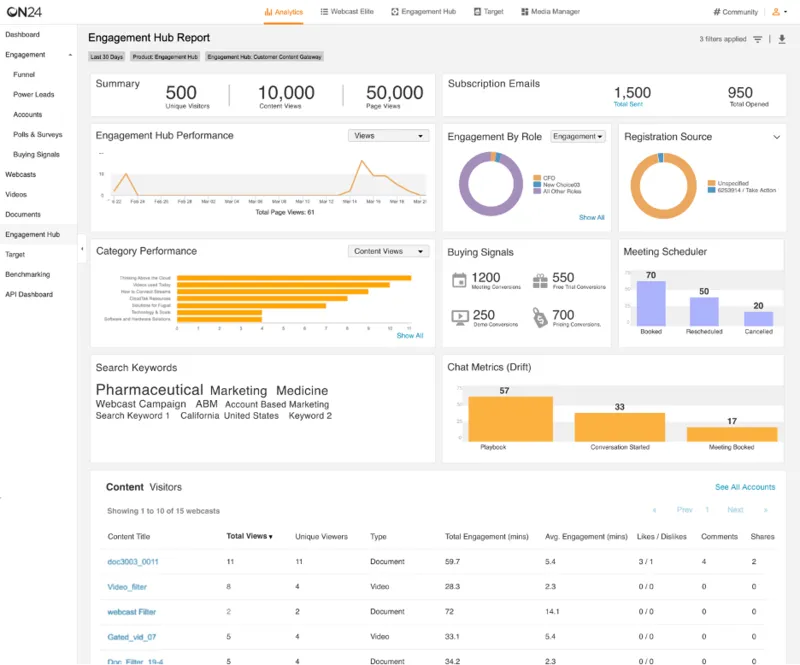
Task: Click the Meeting Conversions calendar icon
Action: pyautogui.click(x=459, y=280)
